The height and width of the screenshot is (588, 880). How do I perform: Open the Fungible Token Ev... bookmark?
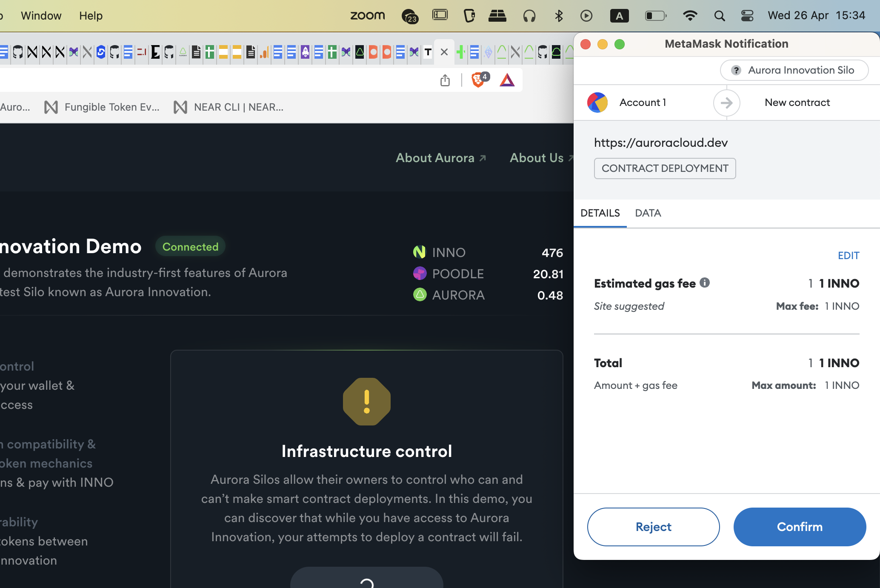(x=102, y=107)
